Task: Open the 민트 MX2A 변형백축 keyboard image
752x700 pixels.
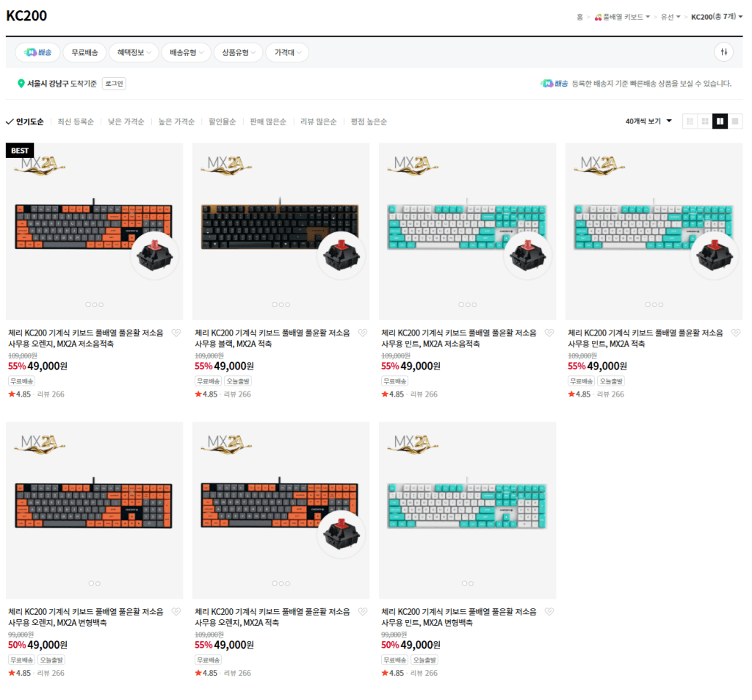Action: (x=468, y=510)
